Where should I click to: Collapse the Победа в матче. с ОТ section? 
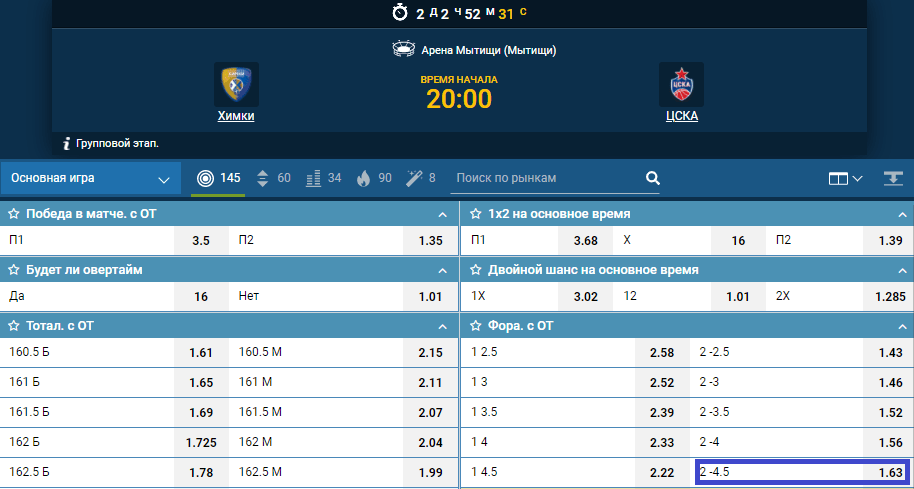click(x=442, y=214)
